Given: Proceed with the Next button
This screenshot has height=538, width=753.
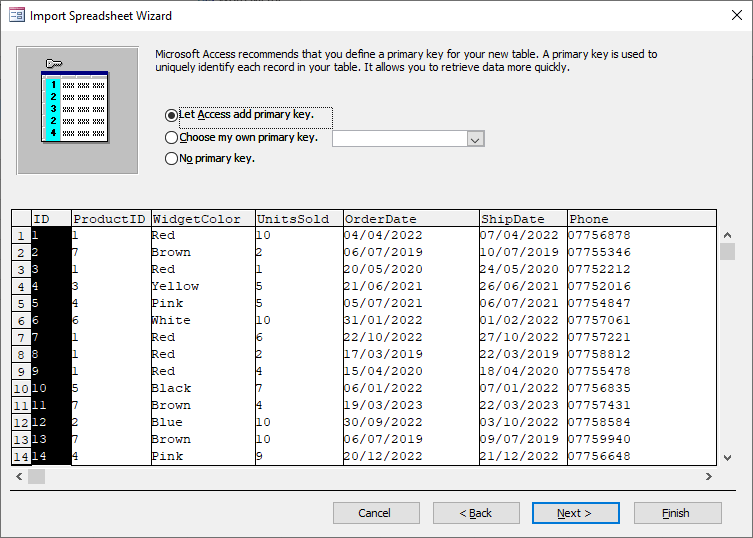Looking at the screenshot, I should [575, 513].
